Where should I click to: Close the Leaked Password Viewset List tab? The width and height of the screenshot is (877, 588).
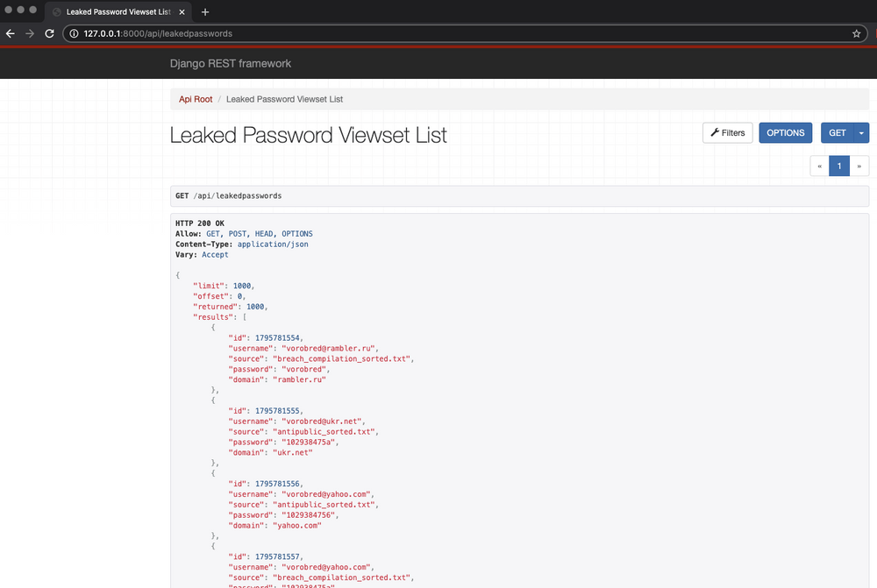182,12
